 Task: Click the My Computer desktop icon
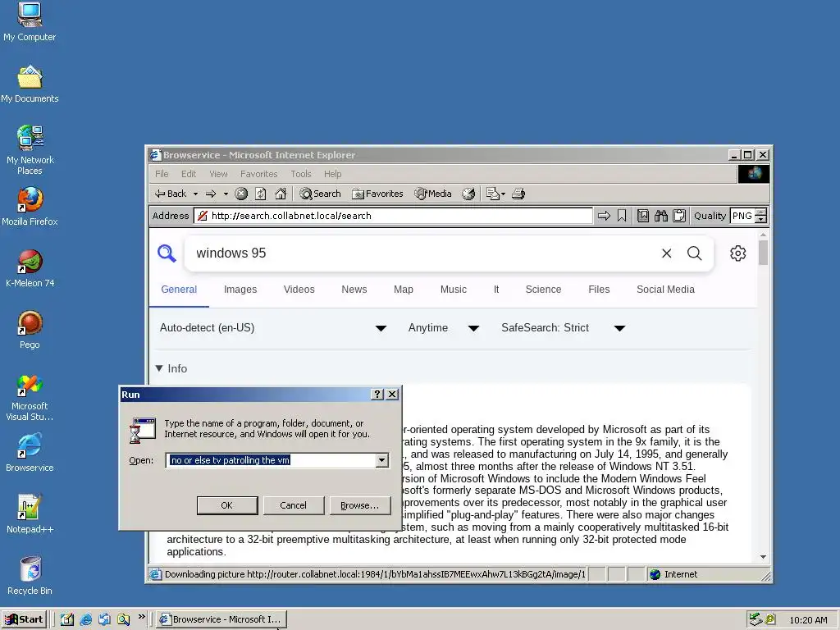pos(30,22)
